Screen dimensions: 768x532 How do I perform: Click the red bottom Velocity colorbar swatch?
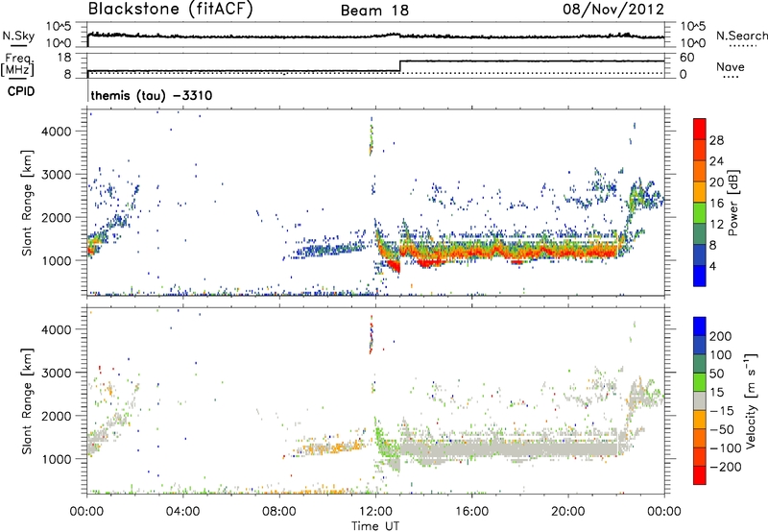(700, 475)
